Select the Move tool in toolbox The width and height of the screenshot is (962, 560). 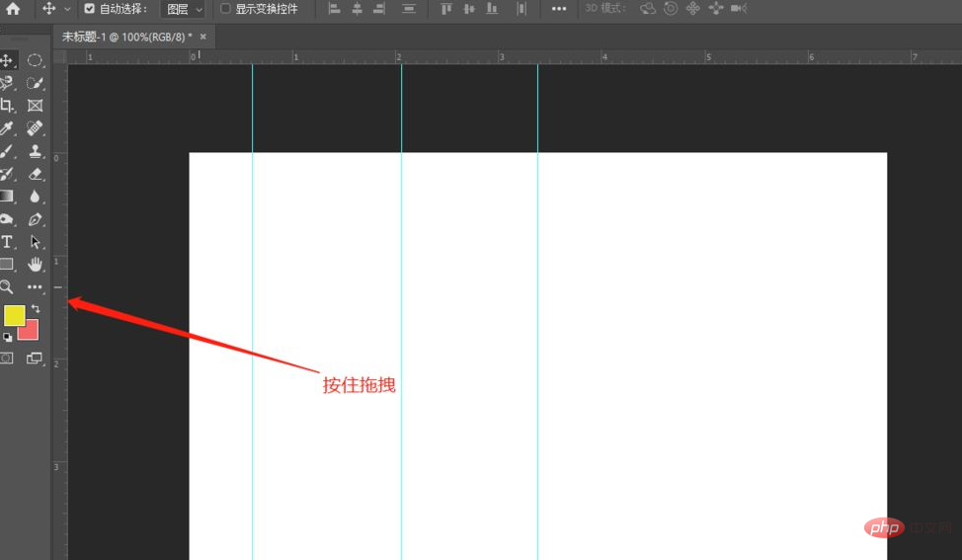[7, 60]
